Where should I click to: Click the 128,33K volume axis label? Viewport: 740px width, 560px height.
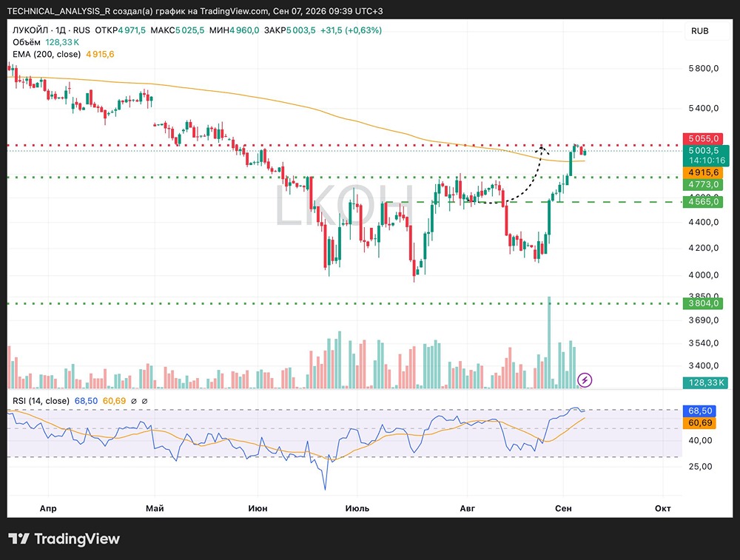pyautogui.click(x=705, y=382)
